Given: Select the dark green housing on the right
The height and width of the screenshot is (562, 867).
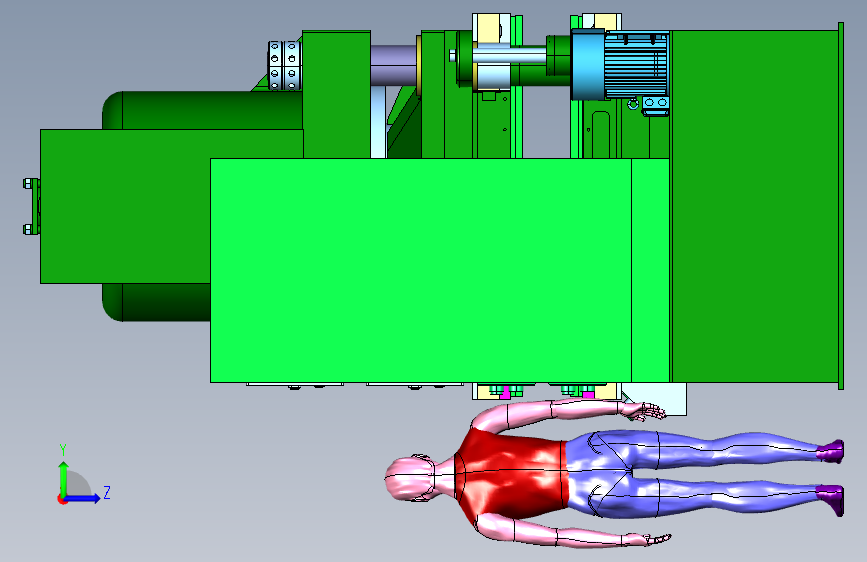Looking at the screenshot, I should (755, 206).
